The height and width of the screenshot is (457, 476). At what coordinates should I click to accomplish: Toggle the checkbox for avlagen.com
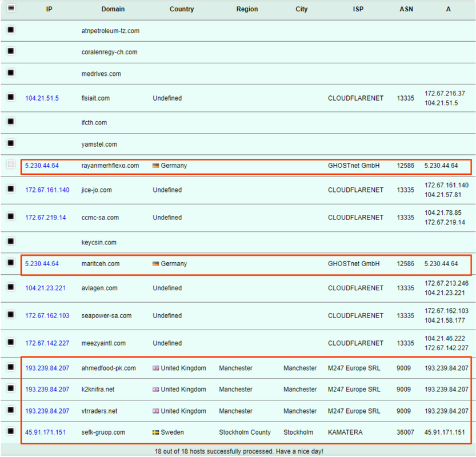point(11,287)
